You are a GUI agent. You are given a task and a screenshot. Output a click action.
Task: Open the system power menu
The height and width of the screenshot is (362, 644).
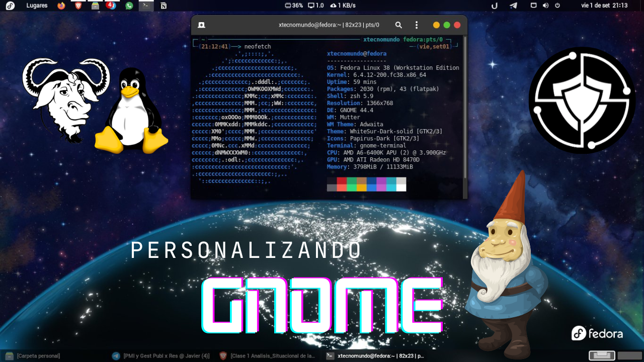tap(557, 6)
